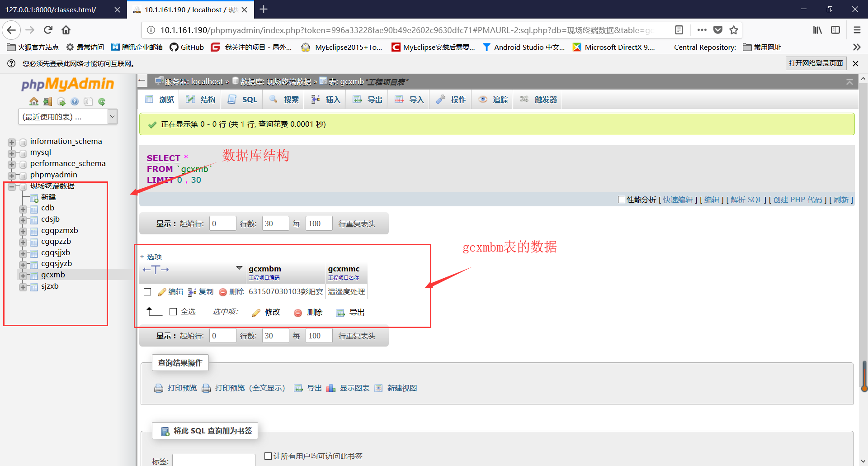
Task: Click the 解析 SQL explain link
Action: click(746, 200)
